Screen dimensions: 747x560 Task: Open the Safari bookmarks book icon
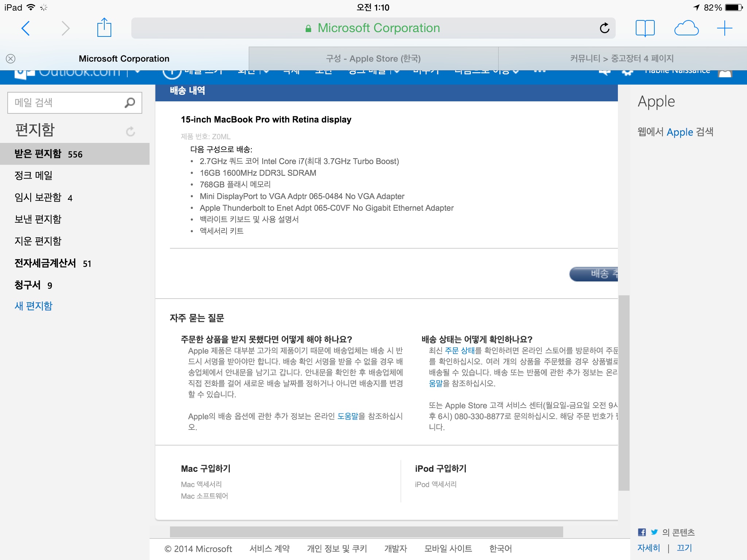pos(645,28)
